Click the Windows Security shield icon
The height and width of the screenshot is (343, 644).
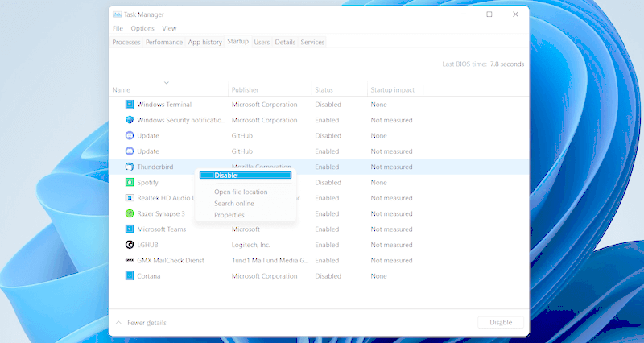pyautogui.click(x=130, y=120)
